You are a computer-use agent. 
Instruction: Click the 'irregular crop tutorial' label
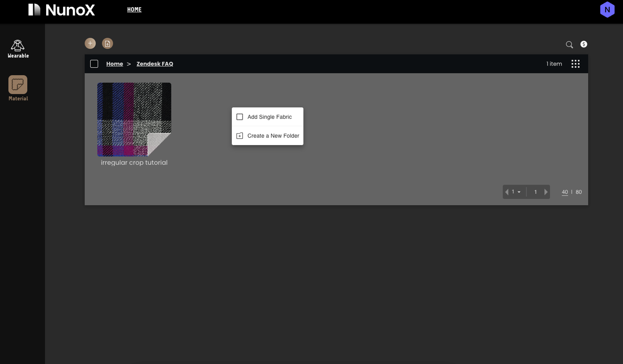point(134,162)
